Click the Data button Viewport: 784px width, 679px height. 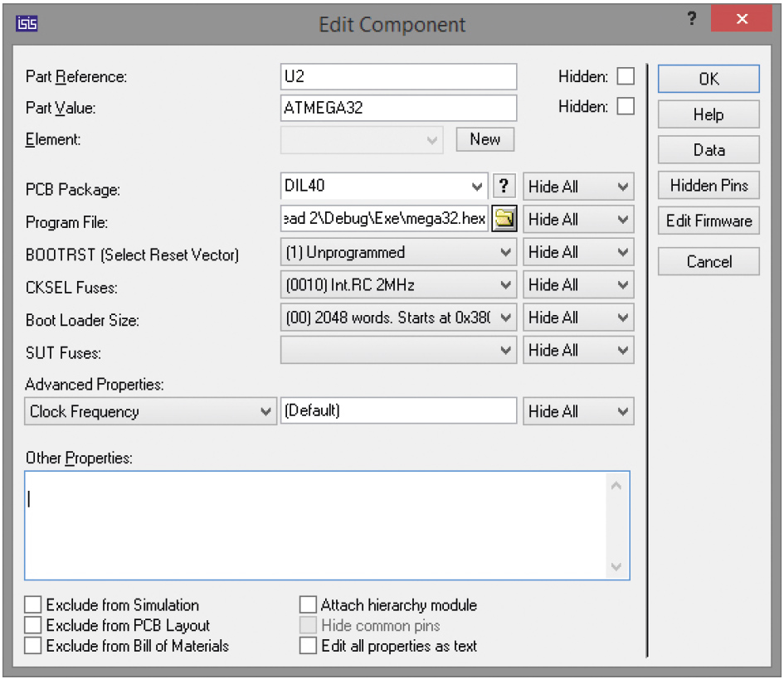(x=709, y=150)
